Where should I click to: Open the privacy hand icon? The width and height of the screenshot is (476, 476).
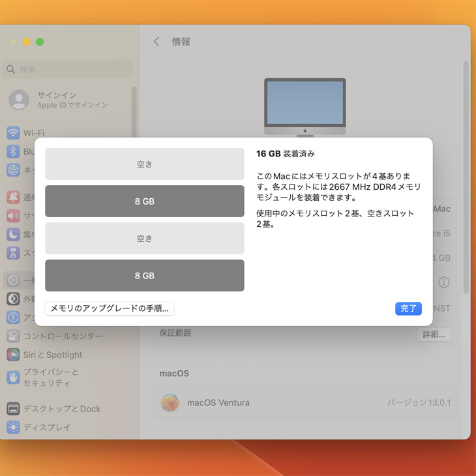pos(13,378)
